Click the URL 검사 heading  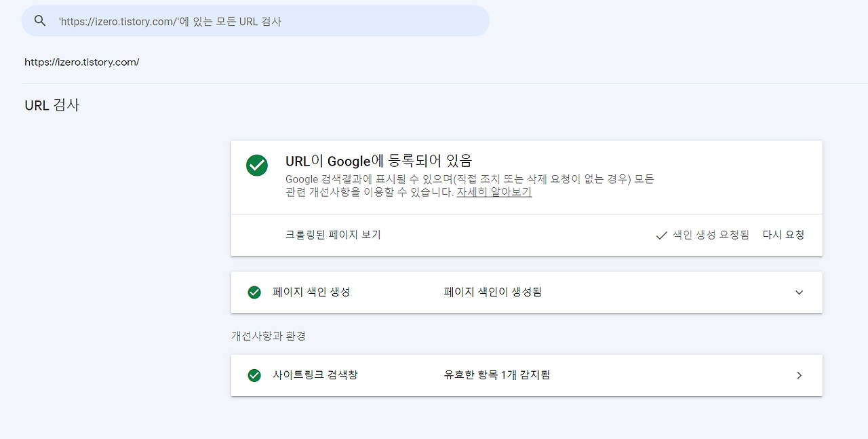point(52,105)
